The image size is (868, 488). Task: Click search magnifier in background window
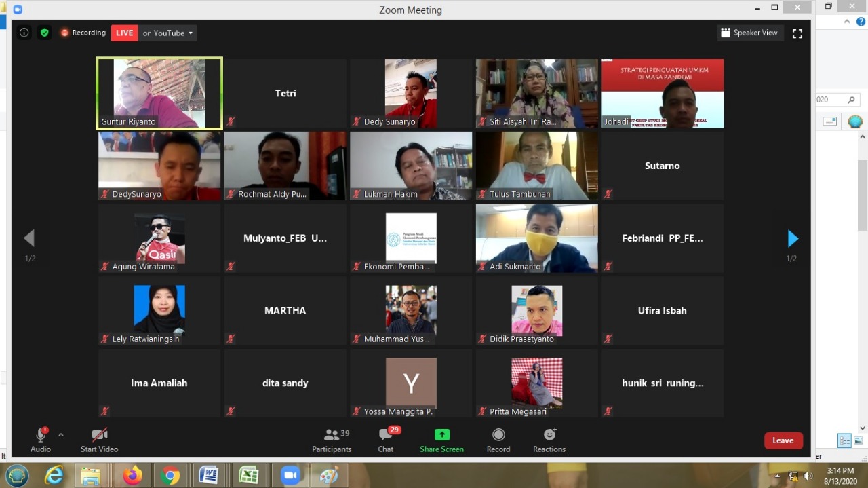click(851, 100)
